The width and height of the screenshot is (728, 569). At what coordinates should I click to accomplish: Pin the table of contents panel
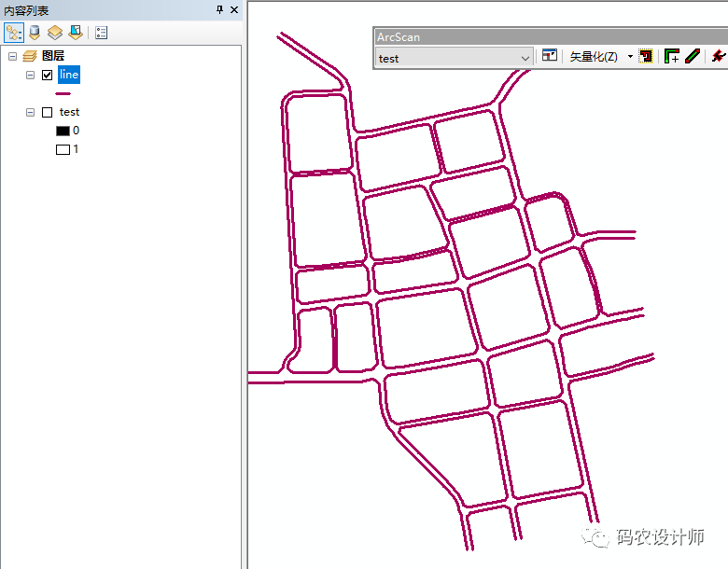pos(219,10)
